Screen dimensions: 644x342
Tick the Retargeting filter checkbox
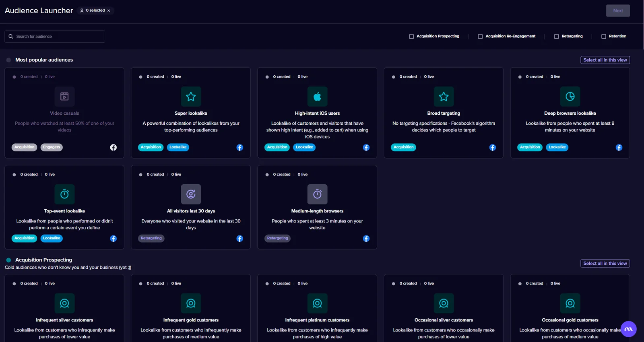pyautogui.click(x=556, y=37)
